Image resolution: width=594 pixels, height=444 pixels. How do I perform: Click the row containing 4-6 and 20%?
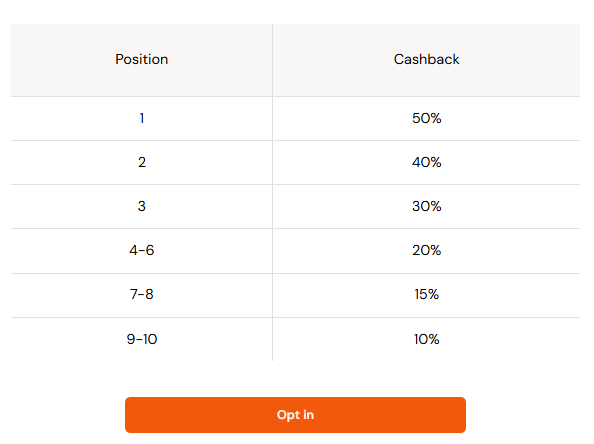click(x=295, y=251)
